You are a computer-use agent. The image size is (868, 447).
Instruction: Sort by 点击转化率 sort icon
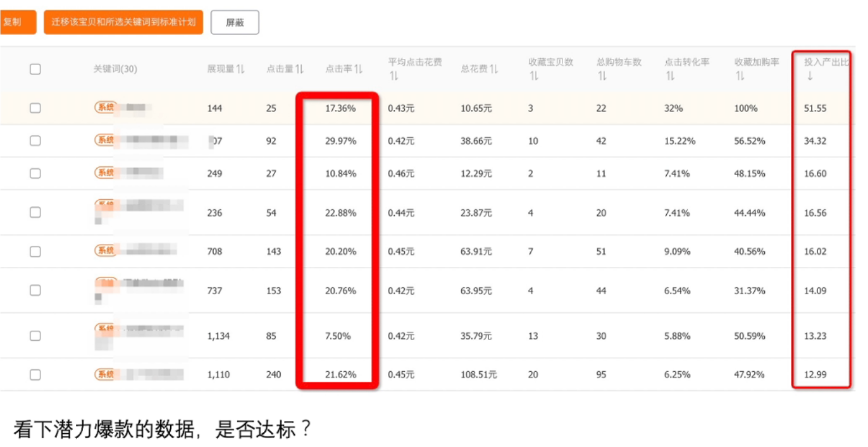[669, 76]
